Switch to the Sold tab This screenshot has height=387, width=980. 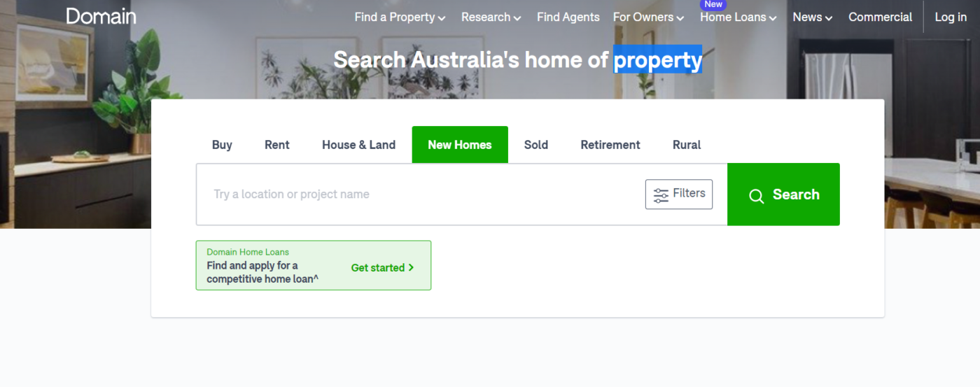click(x=536, y=145)
